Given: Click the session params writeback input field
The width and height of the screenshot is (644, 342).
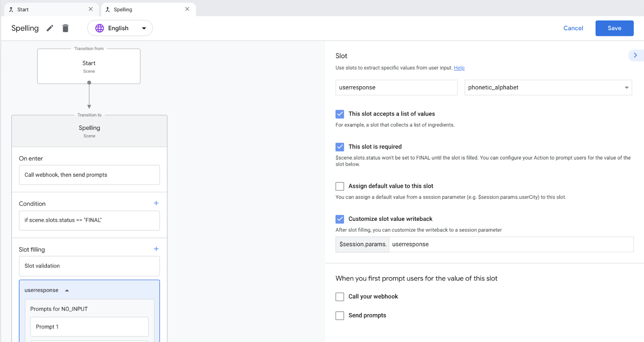Looking at the screenshot, I should 510,245.
